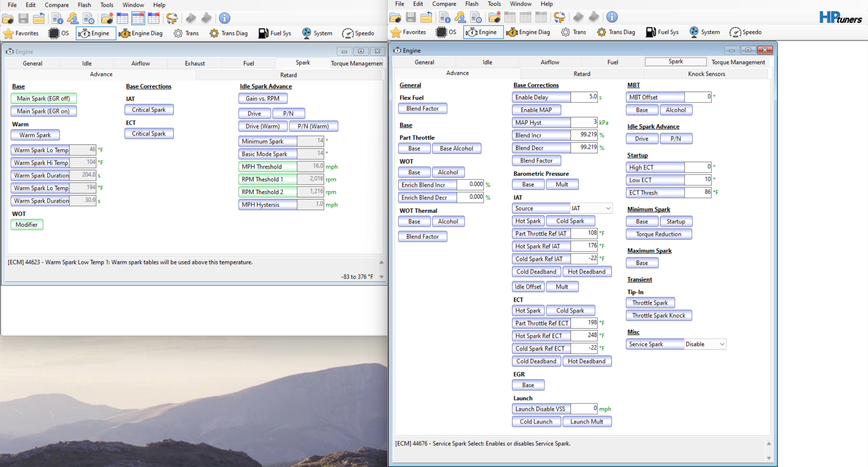Click the key and user icon in the right window toolbar
868x467 pixels.
point(460,17)
